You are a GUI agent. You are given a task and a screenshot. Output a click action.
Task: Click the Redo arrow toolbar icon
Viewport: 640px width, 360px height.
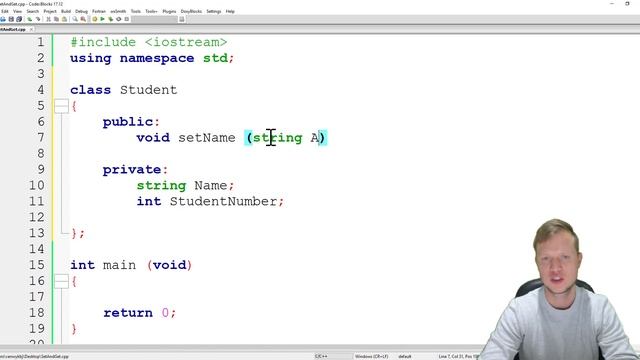[x=38, y=19]
